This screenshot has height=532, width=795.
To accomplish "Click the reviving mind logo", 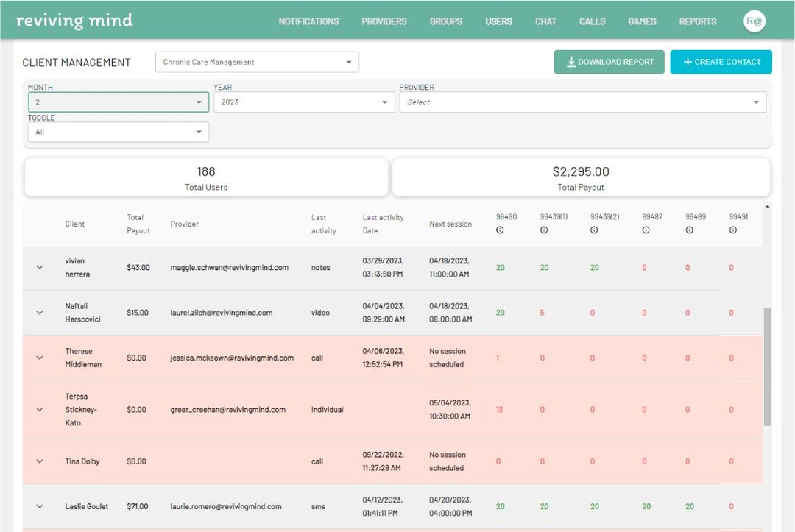I will pyautogui.click(x=74, y=21).
